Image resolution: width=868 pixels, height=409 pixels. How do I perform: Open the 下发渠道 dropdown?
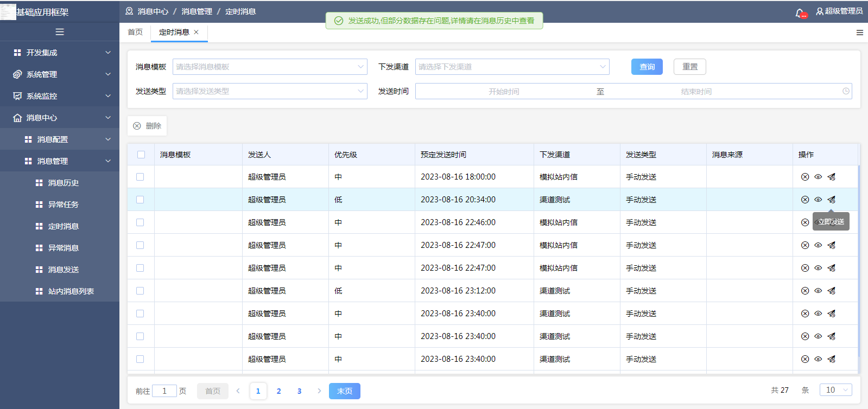coord(512,67)
